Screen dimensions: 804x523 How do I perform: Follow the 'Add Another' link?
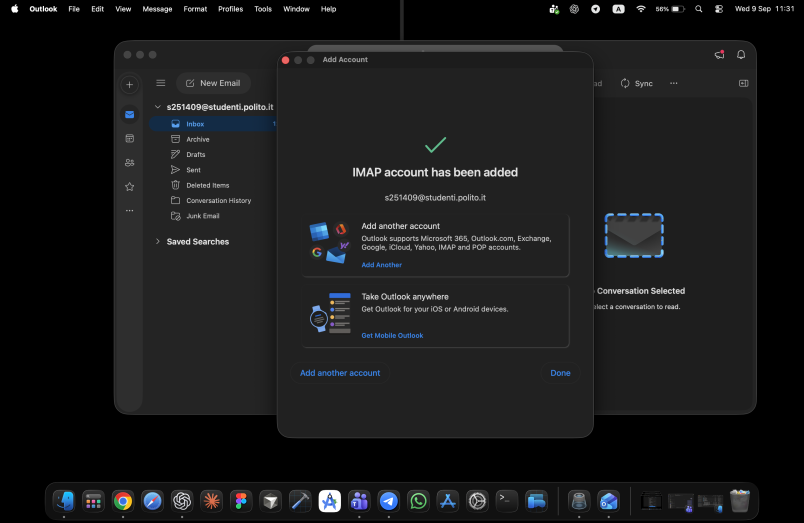click(381, 265)
